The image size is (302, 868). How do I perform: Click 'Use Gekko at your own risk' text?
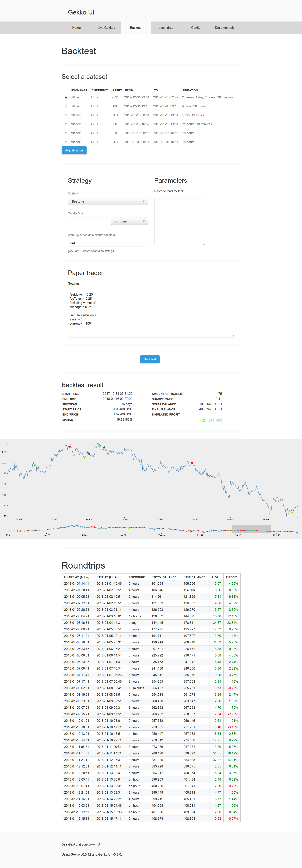pos(81,844)
